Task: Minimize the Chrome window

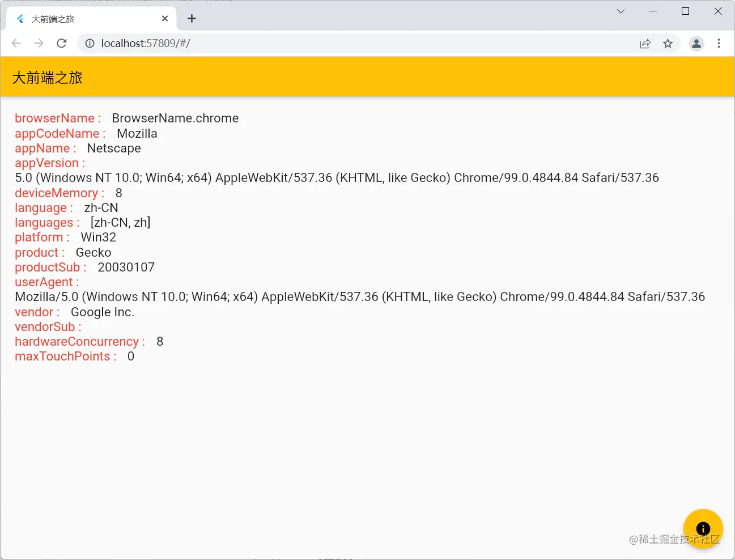Action: click(653, 11)
